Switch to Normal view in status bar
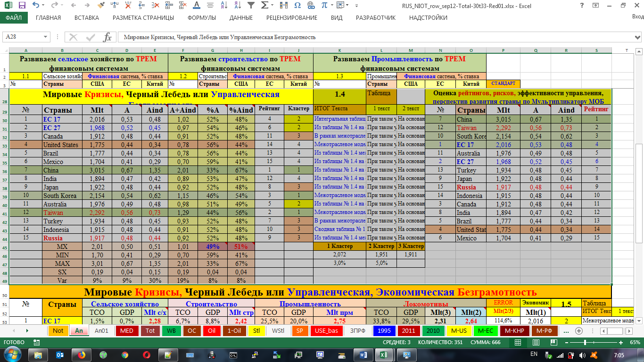This screenshot has height=362, width=644. 518,343
